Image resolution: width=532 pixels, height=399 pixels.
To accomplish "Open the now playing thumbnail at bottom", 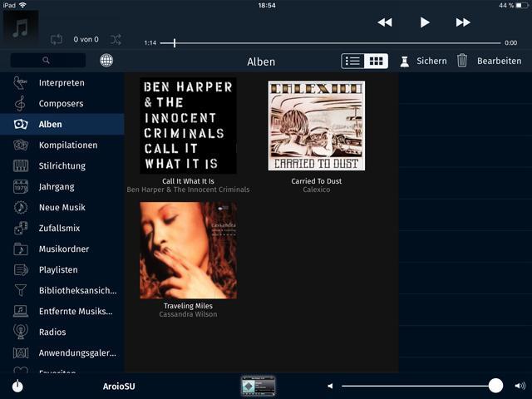I will click(x=258, y=386).
